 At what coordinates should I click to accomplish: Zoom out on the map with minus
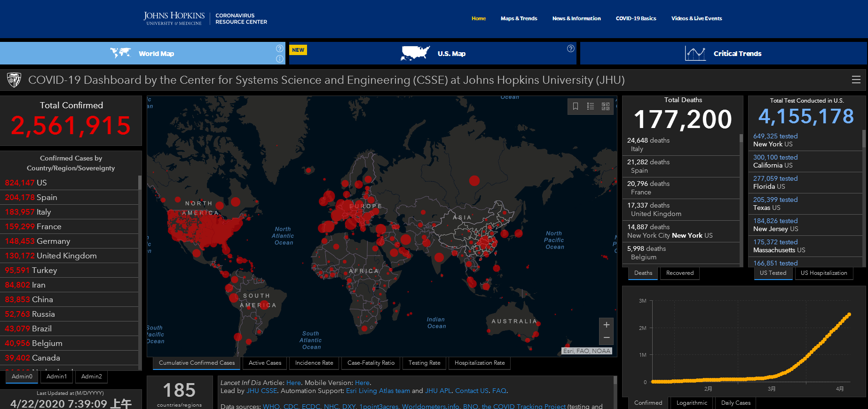point(607,337)
